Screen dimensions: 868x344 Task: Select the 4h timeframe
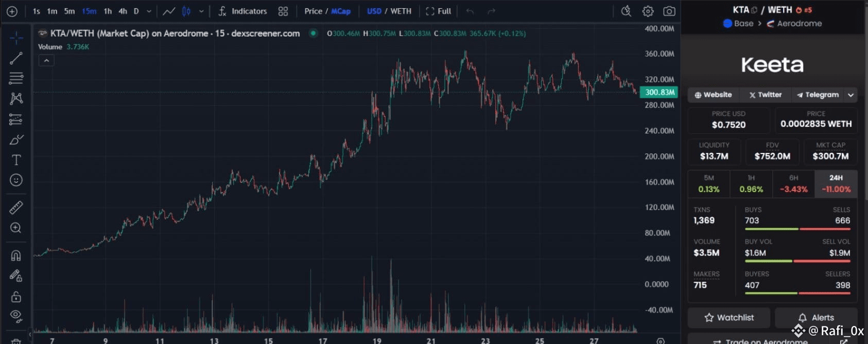pos(123,11)
